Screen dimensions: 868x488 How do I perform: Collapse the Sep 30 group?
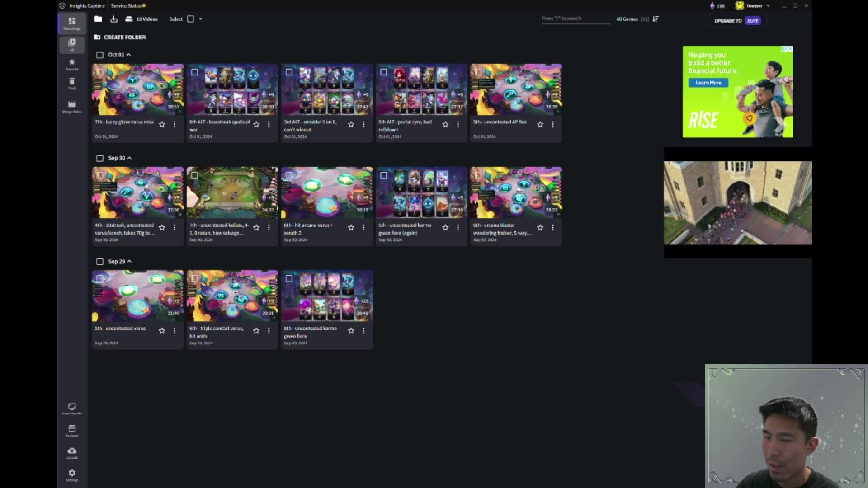[129, 158]
